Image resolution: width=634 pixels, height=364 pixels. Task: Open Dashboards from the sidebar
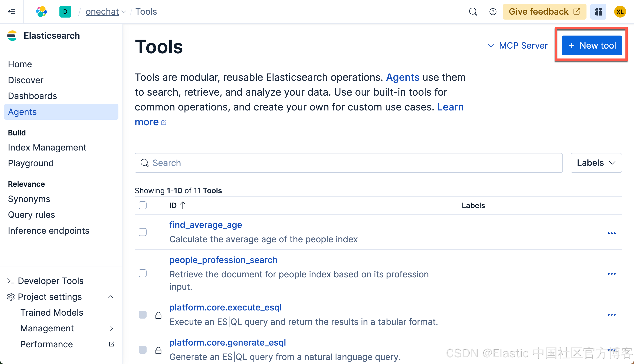32,96
